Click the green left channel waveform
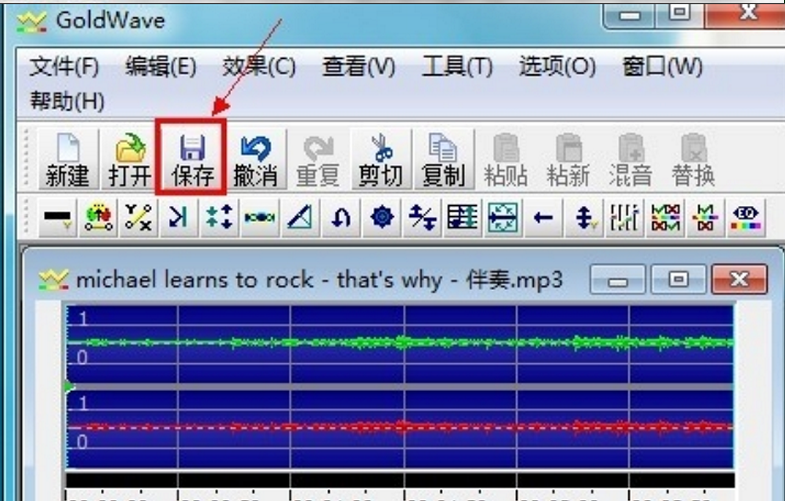This screenshot has width=785, height=501. click(x=401, y=343)
